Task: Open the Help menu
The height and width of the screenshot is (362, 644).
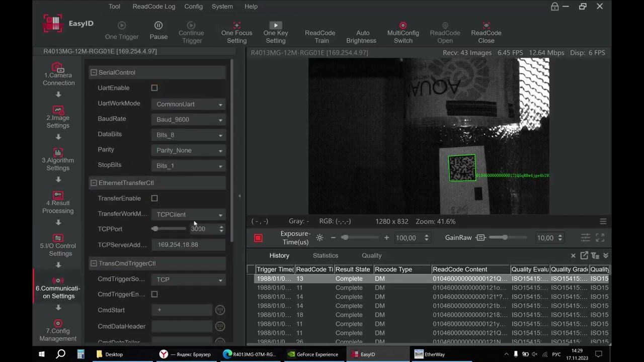Action: tap(251, 7)
